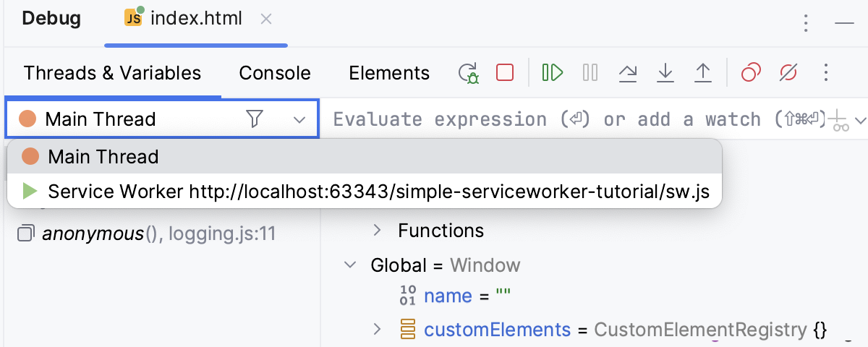
Task: Click the Evaluate expression input field
Action: [x=571, y=119]
